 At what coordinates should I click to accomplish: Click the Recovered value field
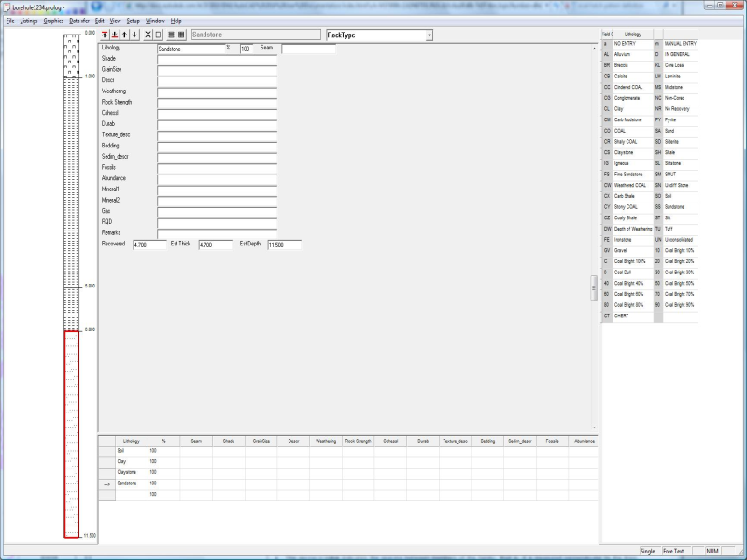pos(149,245)
